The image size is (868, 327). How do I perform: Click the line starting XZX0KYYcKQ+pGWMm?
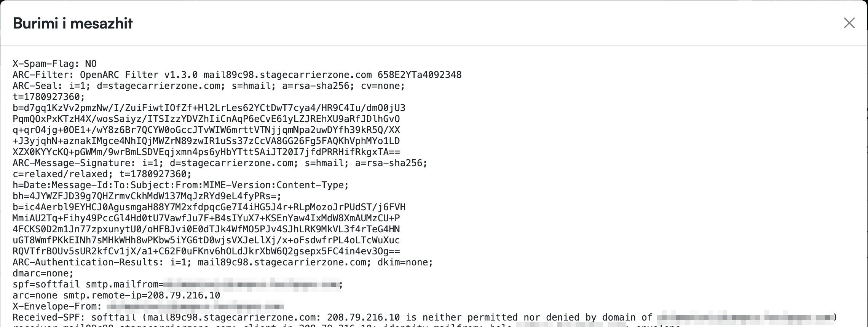click(206, 152)
